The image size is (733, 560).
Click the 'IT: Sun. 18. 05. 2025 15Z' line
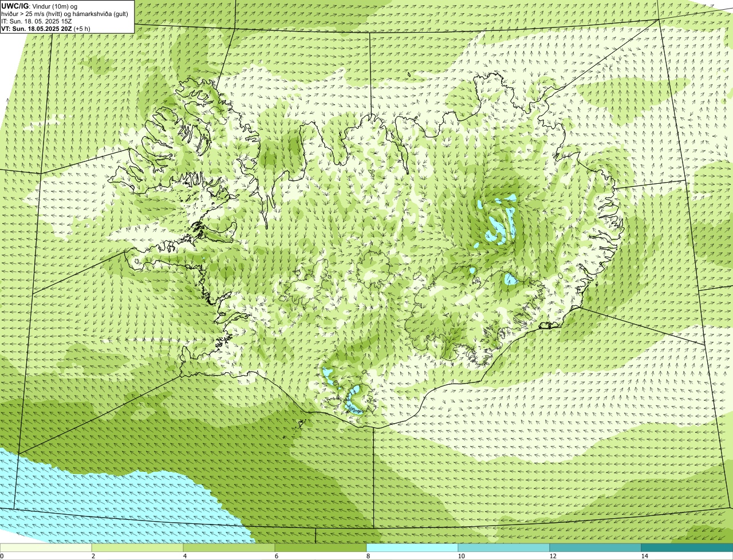coord(37,21)
